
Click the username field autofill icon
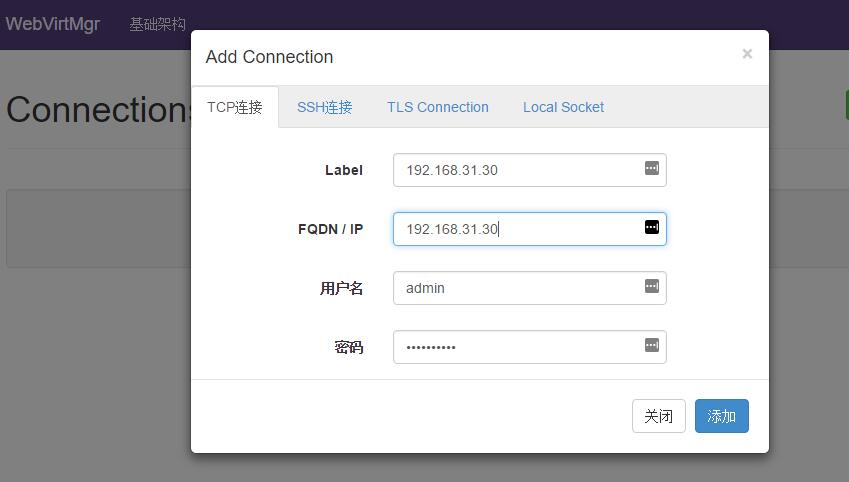tap(652, 287)
